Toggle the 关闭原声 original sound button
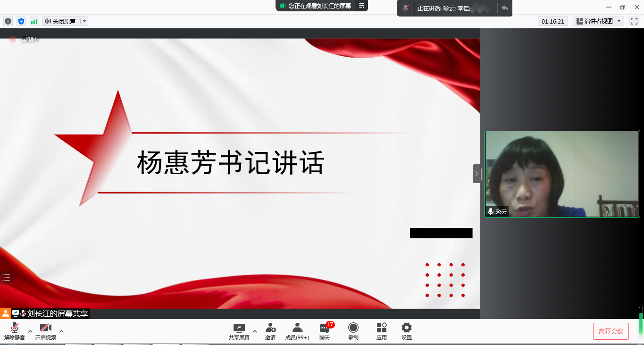Screen dimensions: 644x345 [60, 21]
